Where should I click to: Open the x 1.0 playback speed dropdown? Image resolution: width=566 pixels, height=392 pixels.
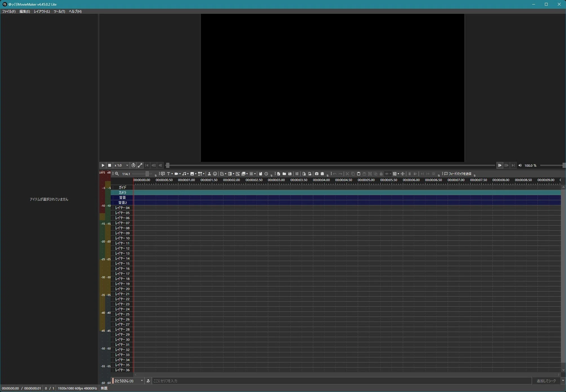(x=121, y=165)
